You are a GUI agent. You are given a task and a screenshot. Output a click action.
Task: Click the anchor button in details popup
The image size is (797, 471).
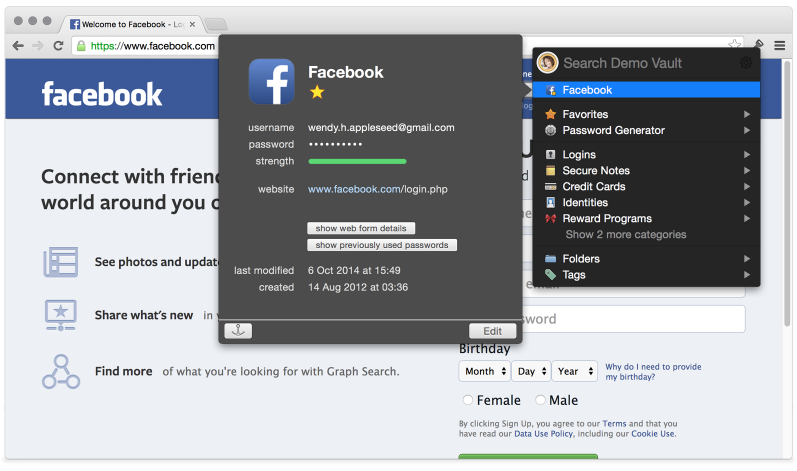238,331
